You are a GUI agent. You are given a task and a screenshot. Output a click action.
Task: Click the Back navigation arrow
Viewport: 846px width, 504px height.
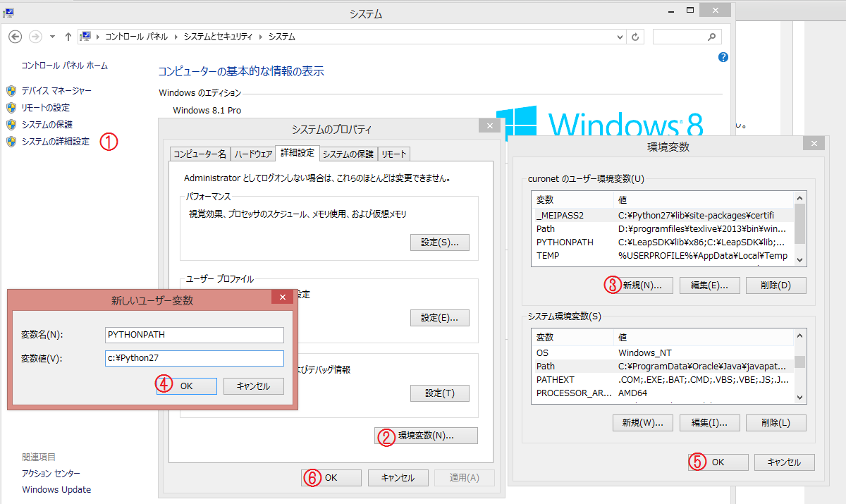[16, 37]
